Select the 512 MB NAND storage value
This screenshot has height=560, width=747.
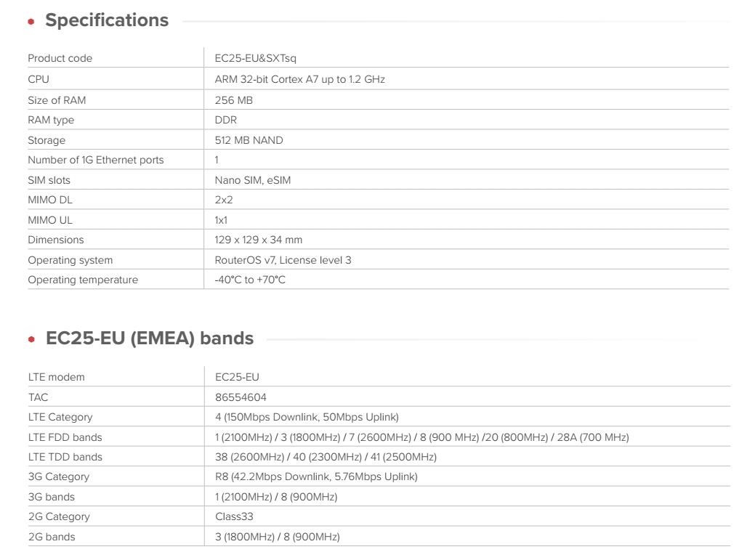point(249,140)
